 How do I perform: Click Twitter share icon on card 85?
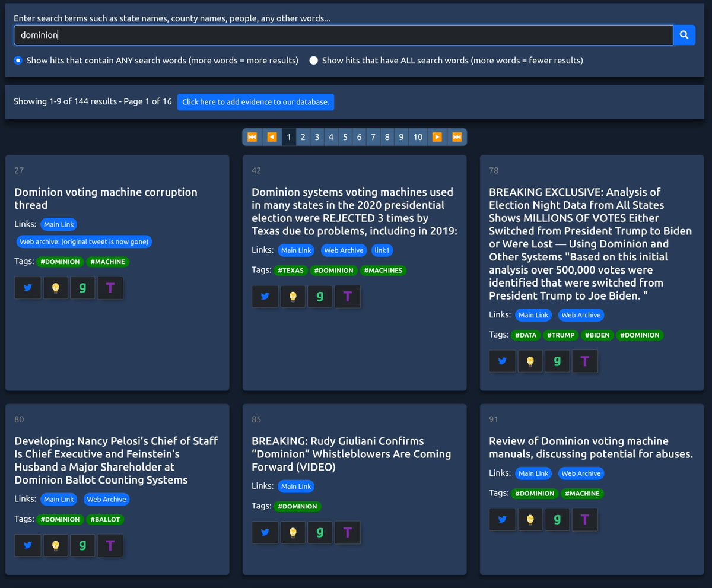pos(265,533)
